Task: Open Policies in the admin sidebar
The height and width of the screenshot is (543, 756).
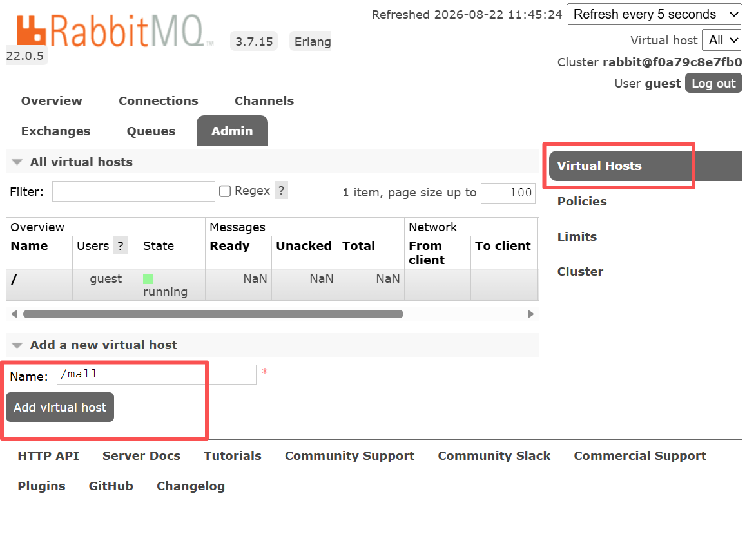Action: (x=582, y=202)
